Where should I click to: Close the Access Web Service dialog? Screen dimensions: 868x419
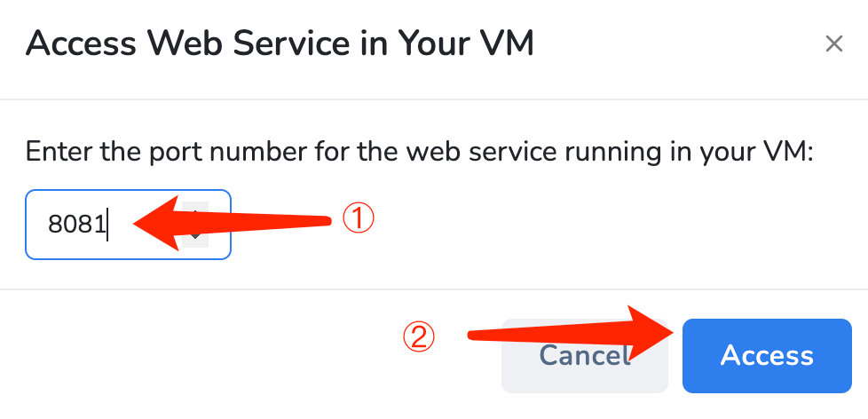pos(833,43)
